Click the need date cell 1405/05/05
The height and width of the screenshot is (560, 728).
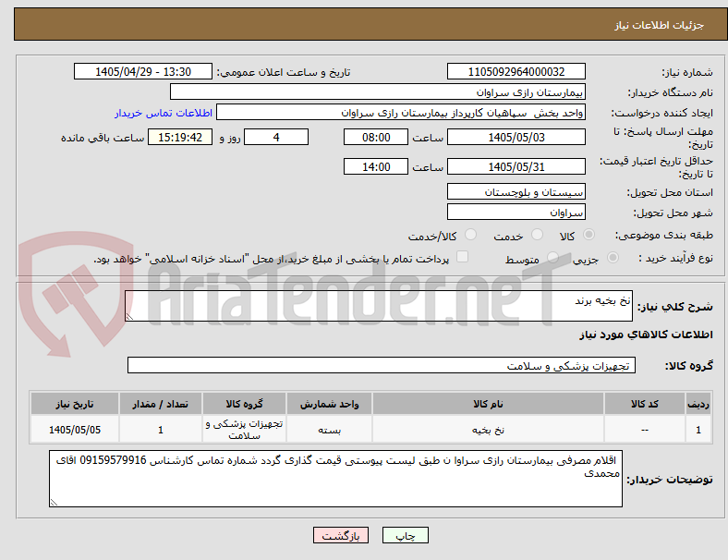[75, 430]
